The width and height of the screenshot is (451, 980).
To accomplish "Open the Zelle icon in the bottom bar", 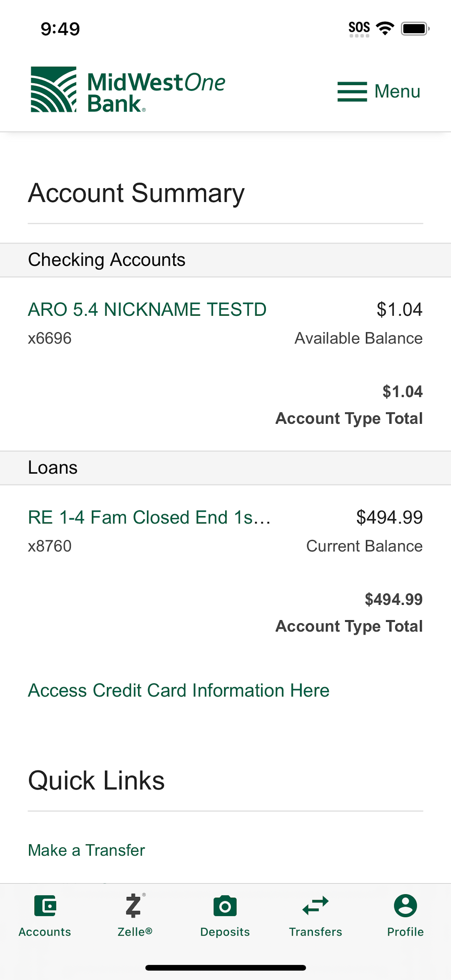I will [135, 906].
